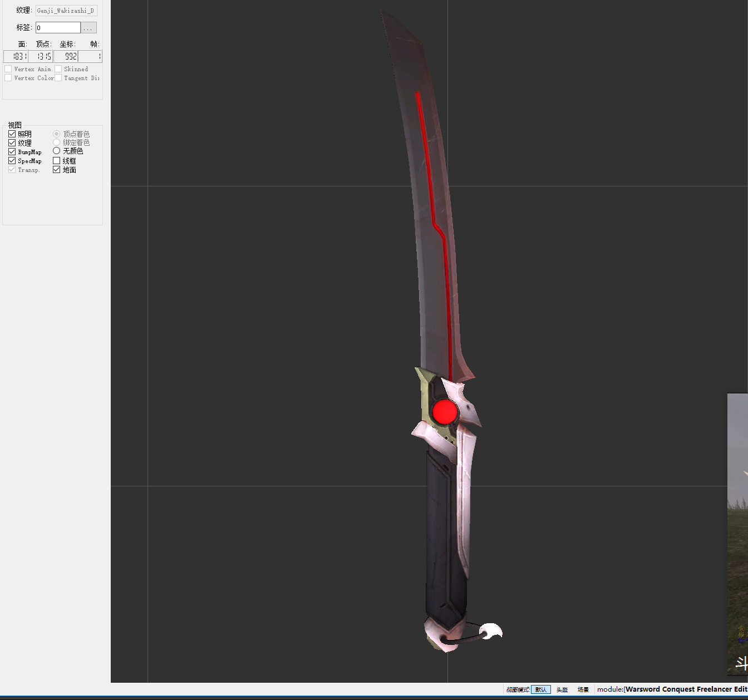Click the module name text in status bar
The image size is (748, 700).
[672, 689]
